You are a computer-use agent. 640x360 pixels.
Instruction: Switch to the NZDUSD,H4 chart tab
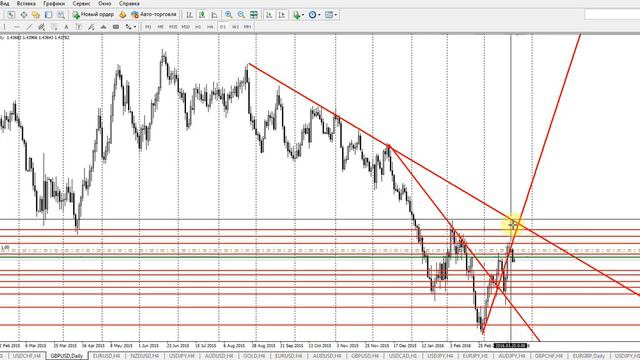(144, 356)
